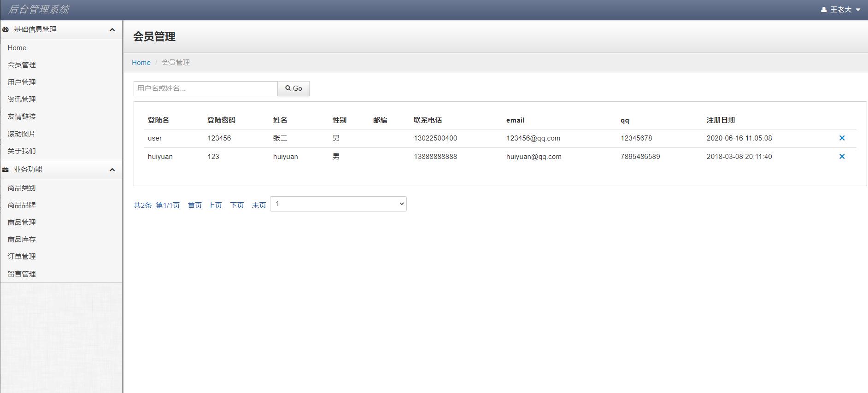The width and height of the screenshot is (868, 393).
Task: Select qq value 12345678
Action: 636,138
